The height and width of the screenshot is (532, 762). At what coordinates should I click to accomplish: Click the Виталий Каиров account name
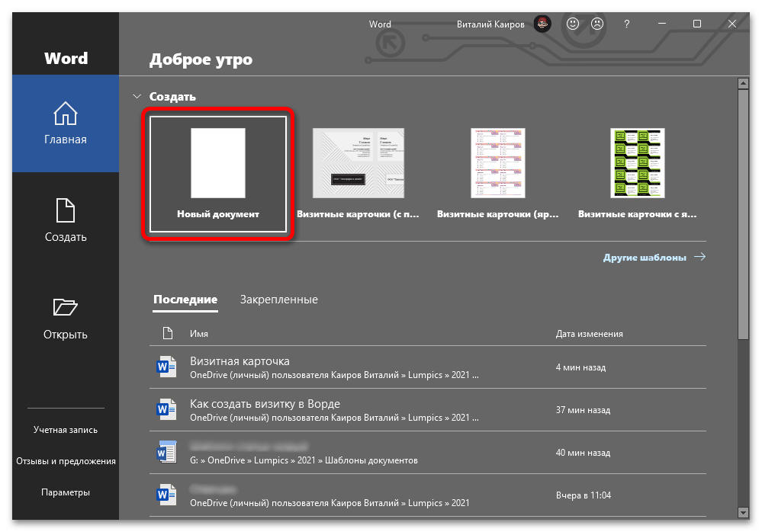click(x=490, y=24)
